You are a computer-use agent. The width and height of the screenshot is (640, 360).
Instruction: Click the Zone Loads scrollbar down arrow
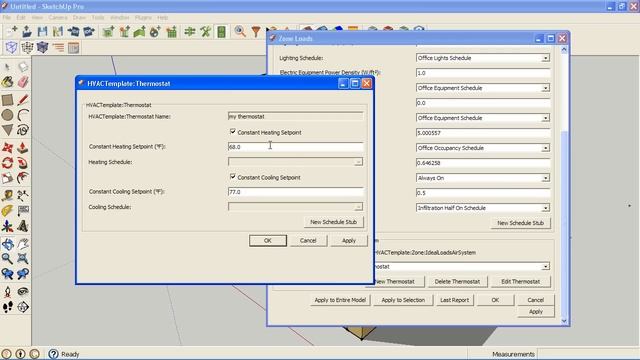point(564,321)
